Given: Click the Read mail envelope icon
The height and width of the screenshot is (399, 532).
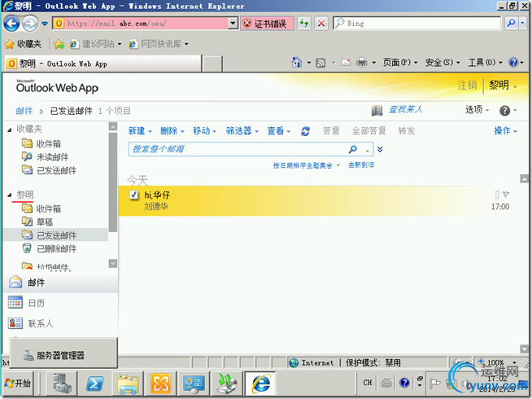Looking at the screenshot, I should point(346,63).
